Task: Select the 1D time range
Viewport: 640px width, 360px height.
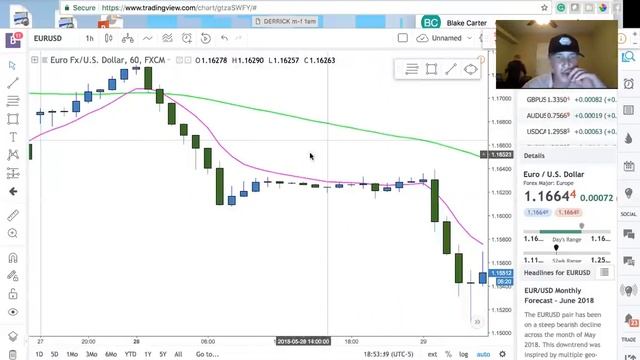Action: tap(39, 354)
